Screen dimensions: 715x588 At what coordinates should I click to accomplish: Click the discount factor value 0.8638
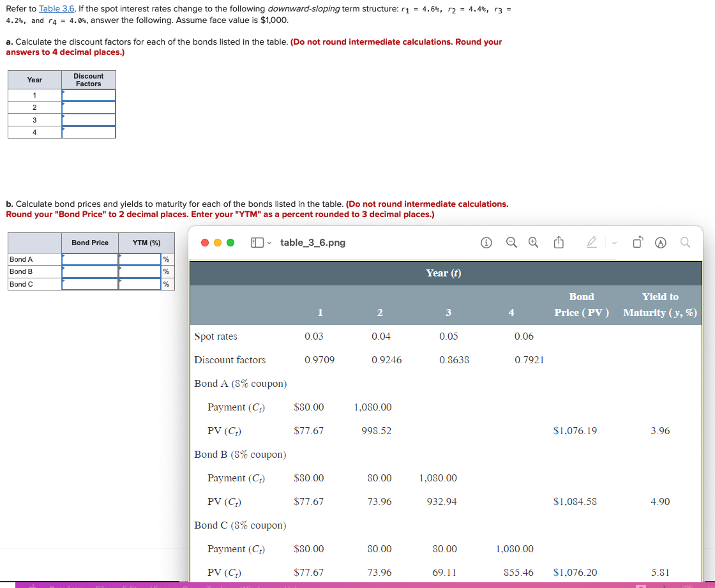point(454,359)
